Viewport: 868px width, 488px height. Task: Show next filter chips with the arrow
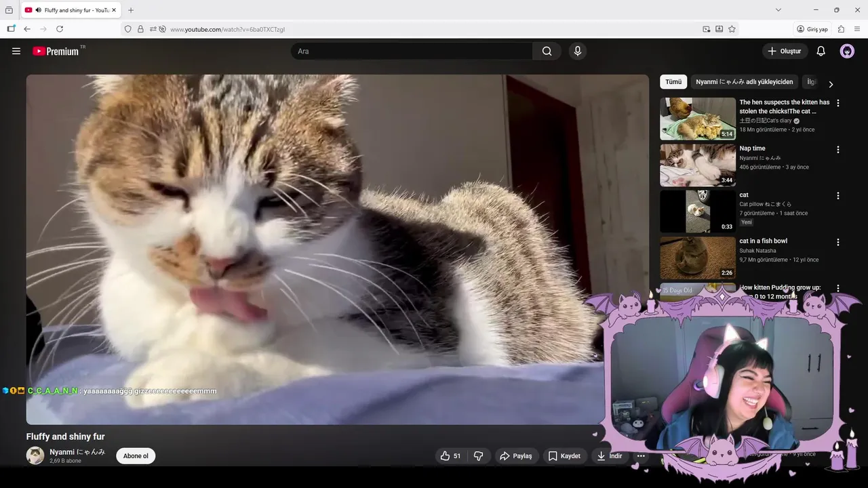tap(831, 84)
